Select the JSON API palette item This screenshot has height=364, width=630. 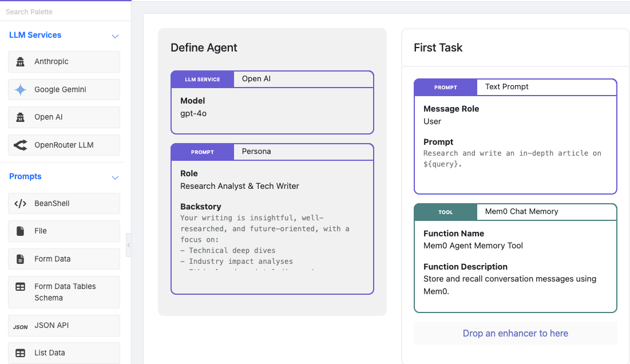tap(64, 326)
